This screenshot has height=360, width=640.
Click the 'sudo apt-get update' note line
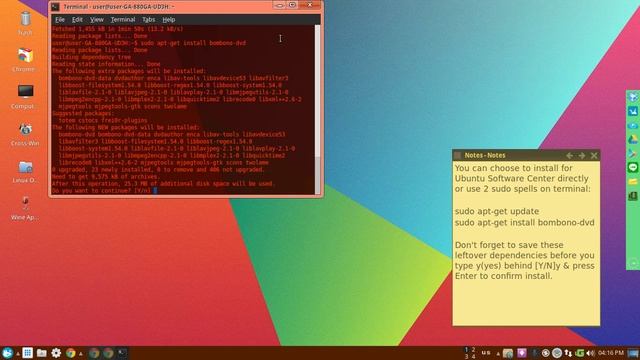497,211
